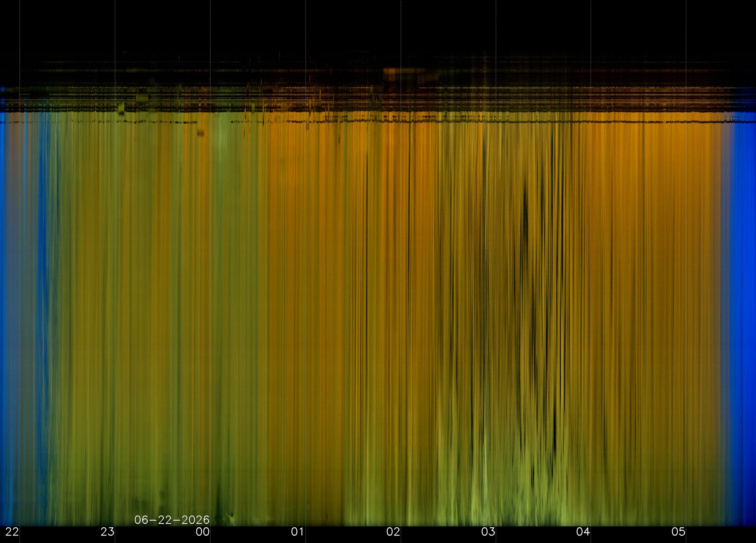Click the 05 hour label

[678, 532]
